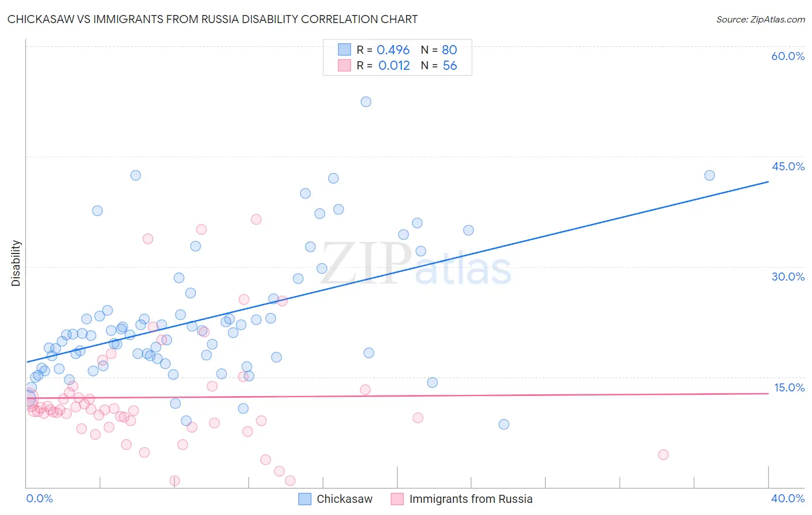Click the pink Immigrants from Russia trend line
This screenshot has width=812, height=515.
(x=397, y=395)
